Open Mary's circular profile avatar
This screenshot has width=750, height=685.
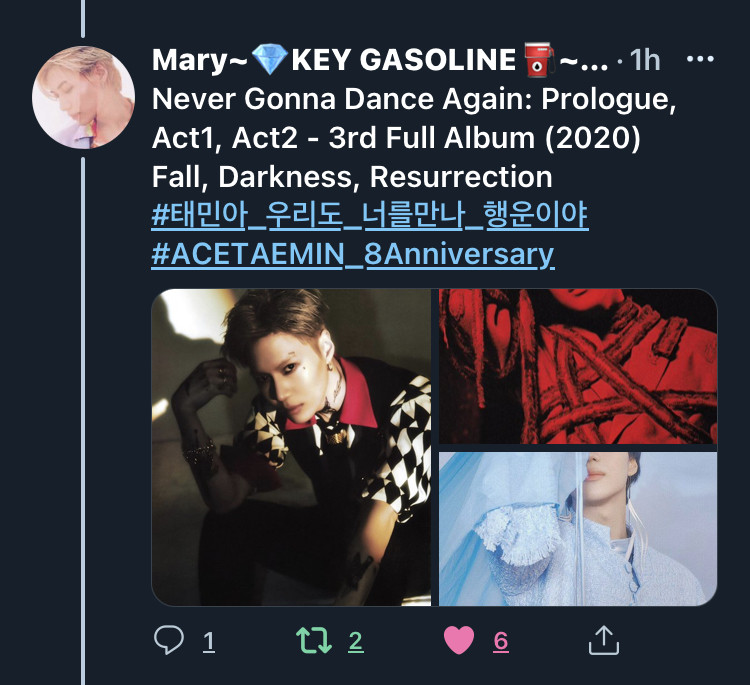83,97
